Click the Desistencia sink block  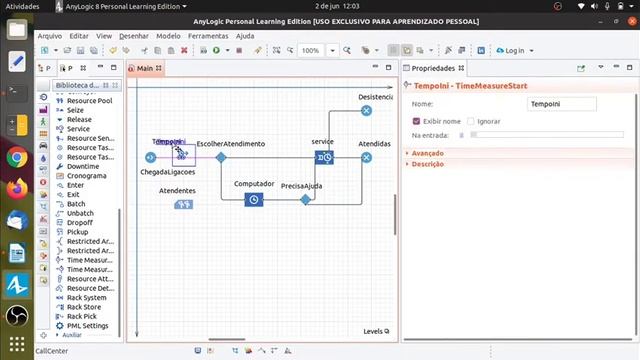coord(366,110)
